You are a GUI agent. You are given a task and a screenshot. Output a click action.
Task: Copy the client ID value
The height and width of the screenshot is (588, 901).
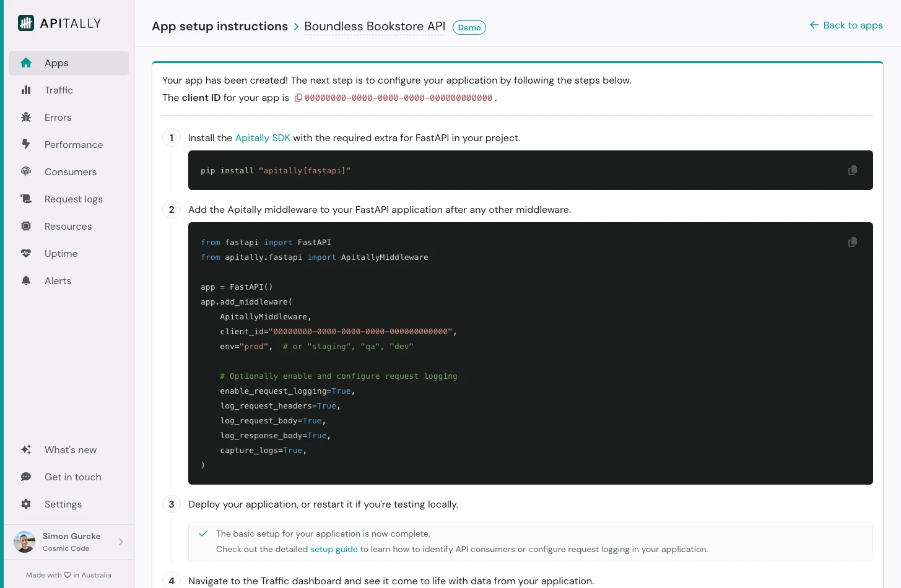tap(299, 98)
